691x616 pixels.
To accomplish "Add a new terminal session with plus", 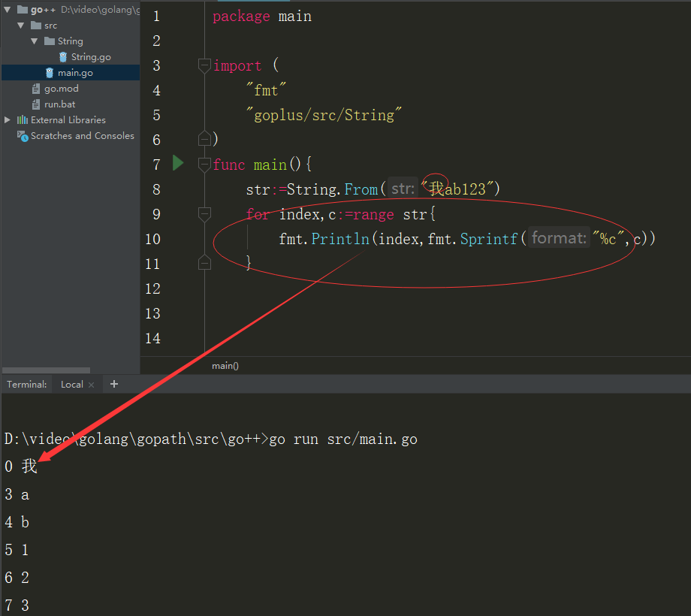I will [114, 384].
